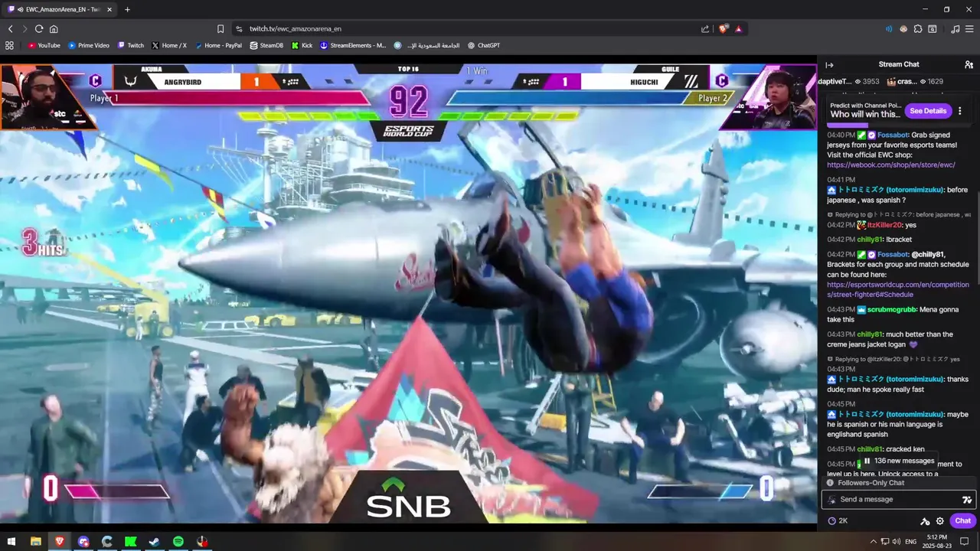Open Spotify from the taskbar
Screen dimensions: 980x551
[178, 542]
